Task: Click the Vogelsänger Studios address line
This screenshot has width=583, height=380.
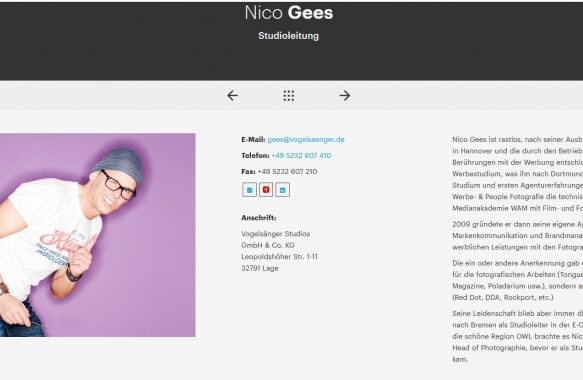Action: [276, 234]
